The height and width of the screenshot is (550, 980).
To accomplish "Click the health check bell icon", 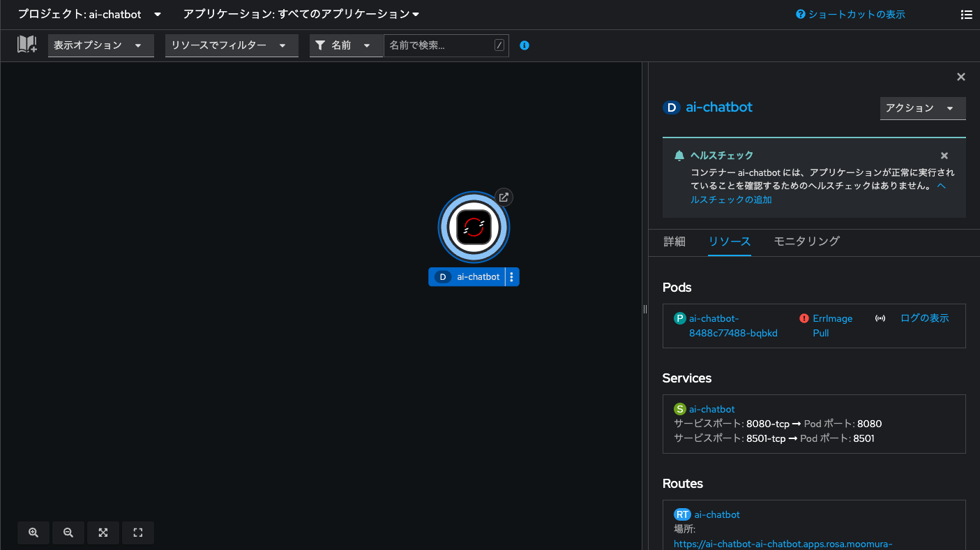I will point(679,156).
